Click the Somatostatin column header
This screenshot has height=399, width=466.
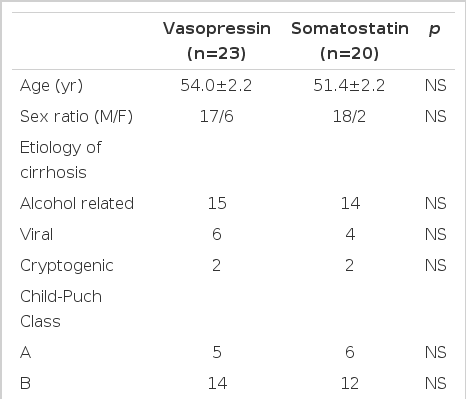350,41
